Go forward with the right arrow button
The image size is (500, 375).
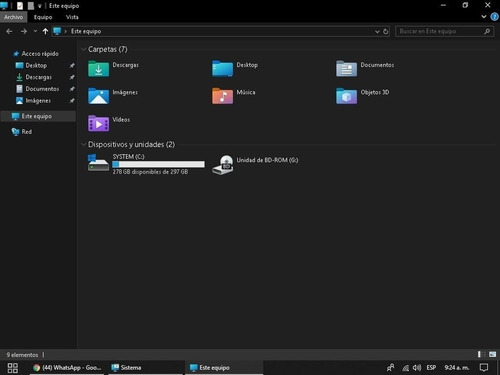(24, 31)
